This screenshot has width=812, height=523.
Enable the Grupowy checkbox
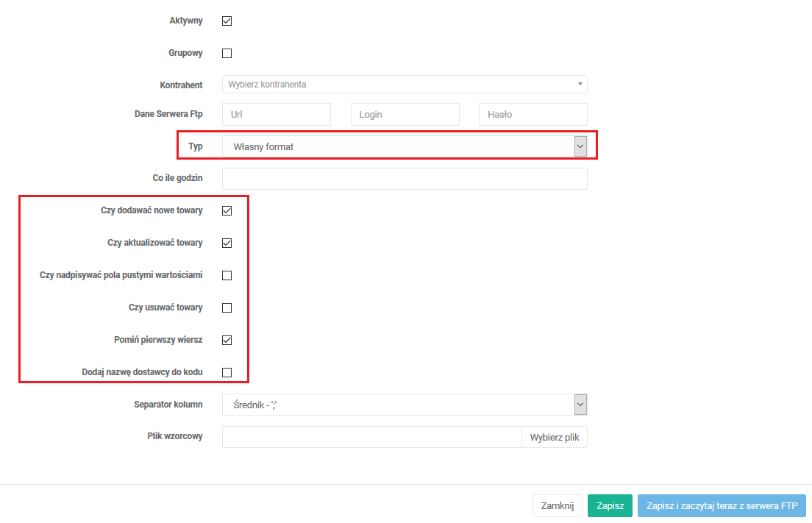pos(227,53)
